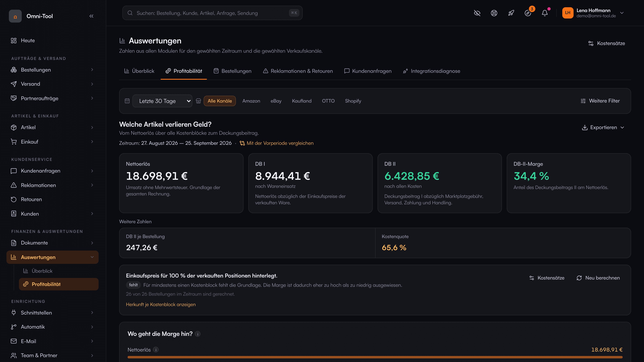
Task: Open the compass icon with badge 3
Action: click(528, 13)
